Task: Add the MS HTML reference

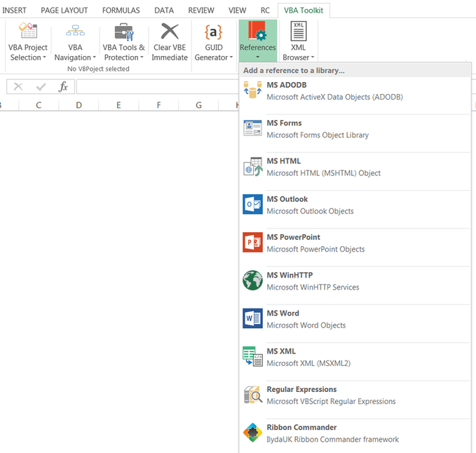Action: [355, 172]
